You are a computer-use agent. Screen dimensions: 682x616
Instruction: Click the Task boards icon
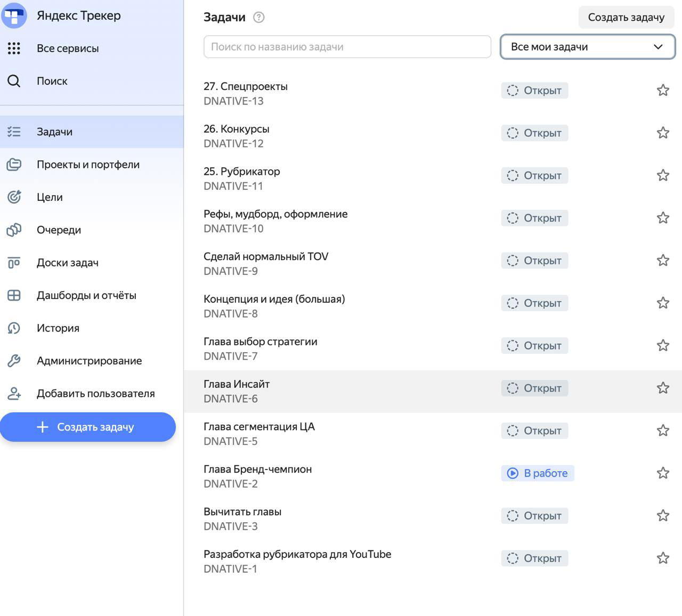coord(14,263)
